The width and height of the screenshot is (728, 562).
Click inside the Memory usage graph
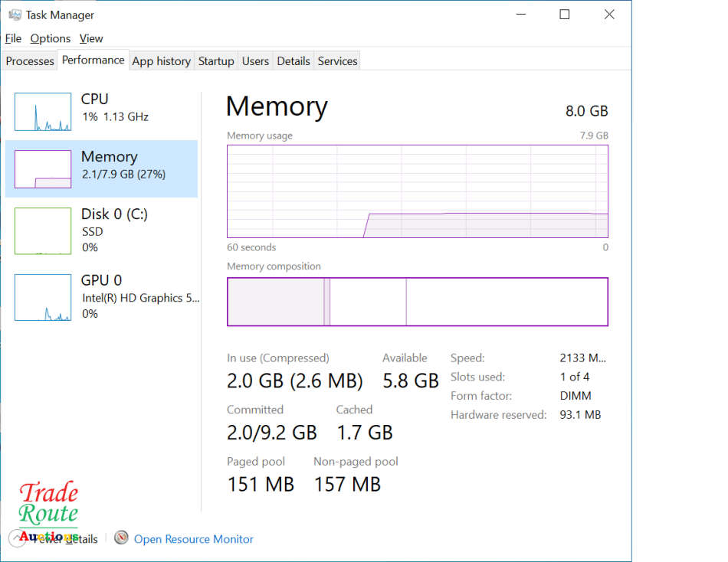point(418,191)
